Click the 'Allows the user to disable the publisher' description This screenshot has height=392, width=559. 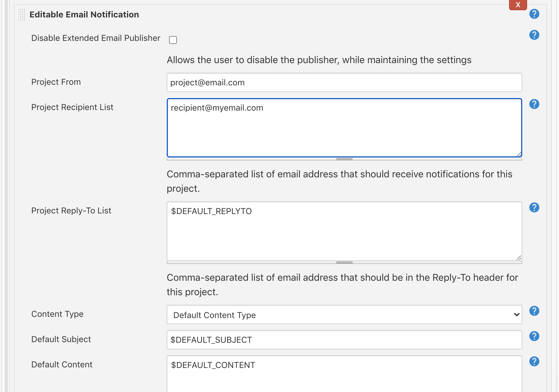tap(319, 60)
